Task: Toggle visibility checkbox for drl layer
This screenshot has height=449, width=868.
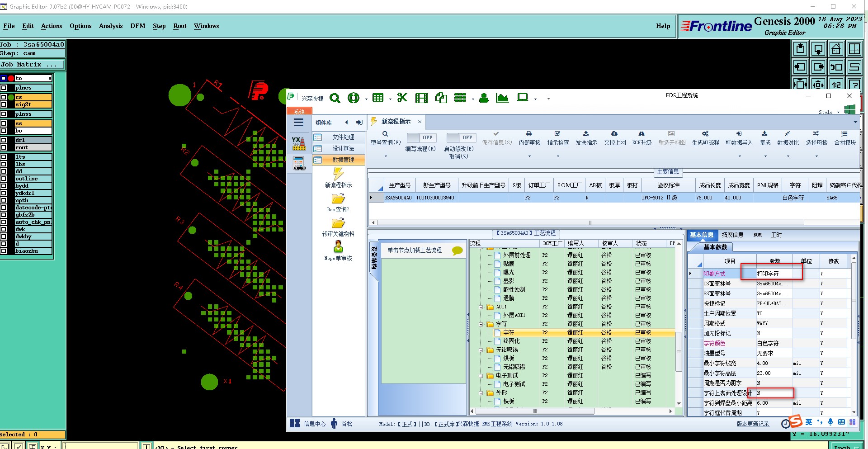Action: [x=4, y=140]
